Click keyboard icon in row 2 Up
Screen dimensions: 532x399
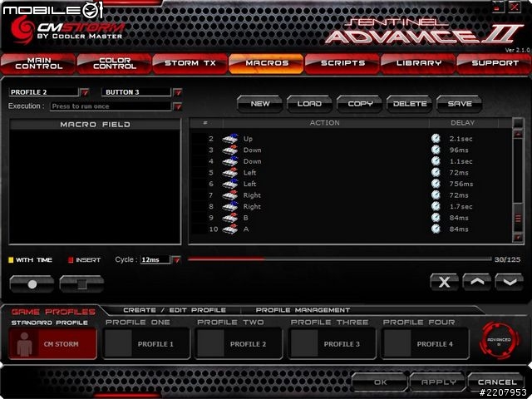click(230, 139)
